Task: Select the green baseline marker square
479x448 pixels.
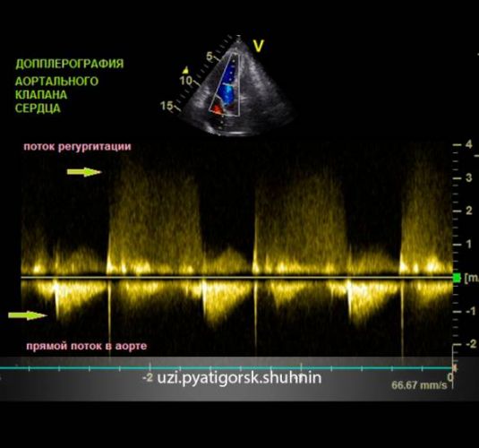Action: pos(457,278)
